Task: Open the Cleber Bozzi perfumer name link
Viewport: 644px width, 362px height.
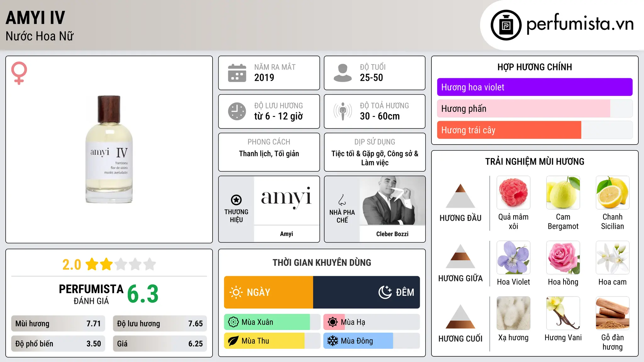Action: point(392,234)
